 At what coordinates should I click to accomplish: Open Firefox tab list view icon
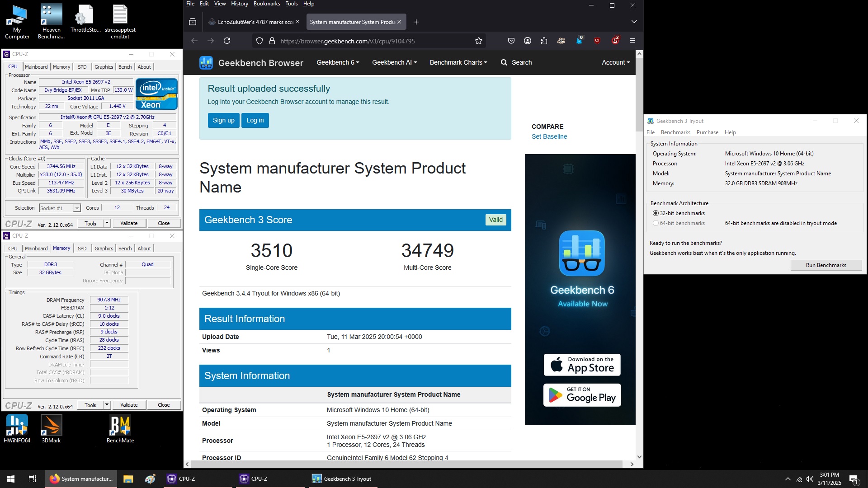(193, 22)
